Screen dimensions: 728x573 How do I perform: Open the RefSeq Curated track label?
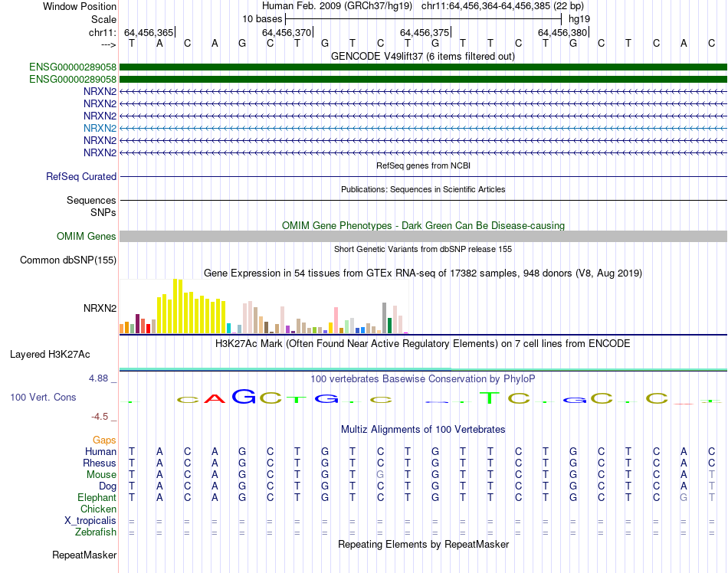point(80,176)
